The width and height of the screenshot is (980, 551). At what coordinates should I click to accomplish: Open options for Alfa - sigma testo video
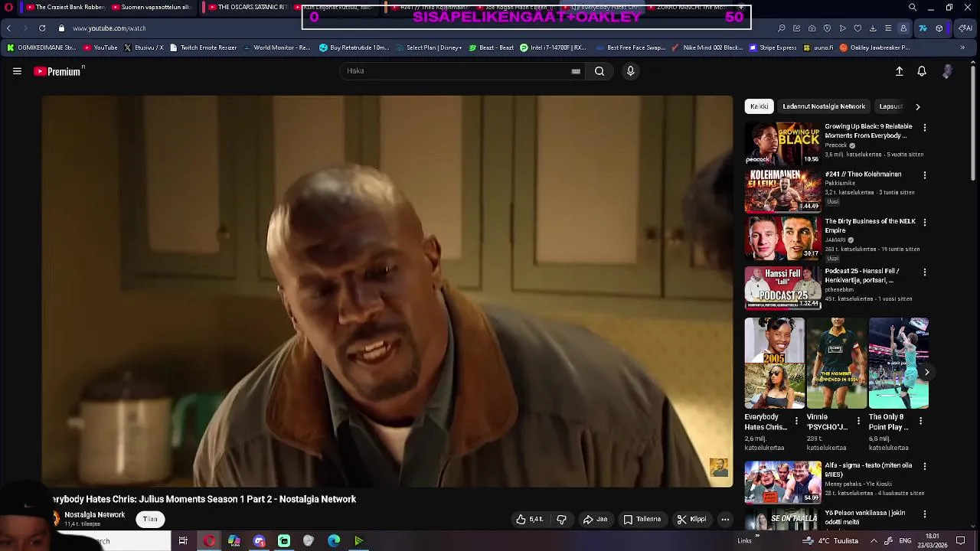[924, 466]
